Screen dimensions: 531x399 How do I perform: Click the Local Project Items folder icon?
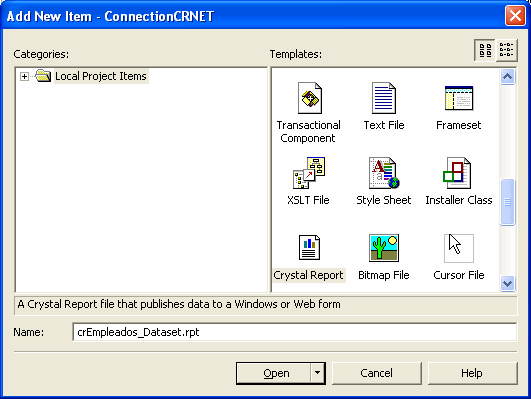tap(43, 76)
